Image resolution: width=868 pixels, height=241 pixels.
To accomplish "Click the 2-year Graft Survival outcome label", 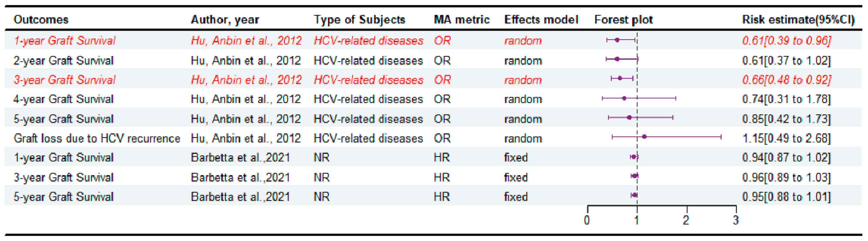I will 63,60.
